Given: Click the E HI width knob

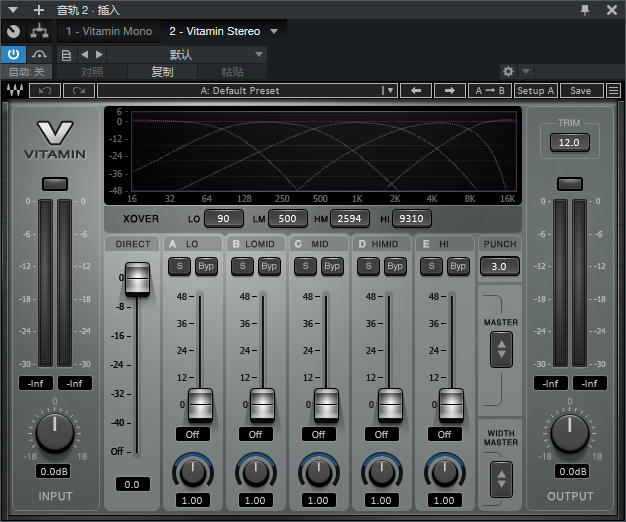Looking at the screenshot, I should coord(445,473).
